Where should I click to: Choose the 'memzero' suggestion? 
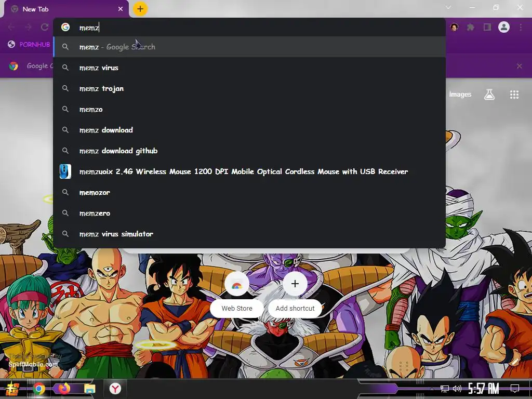(249, 213)
